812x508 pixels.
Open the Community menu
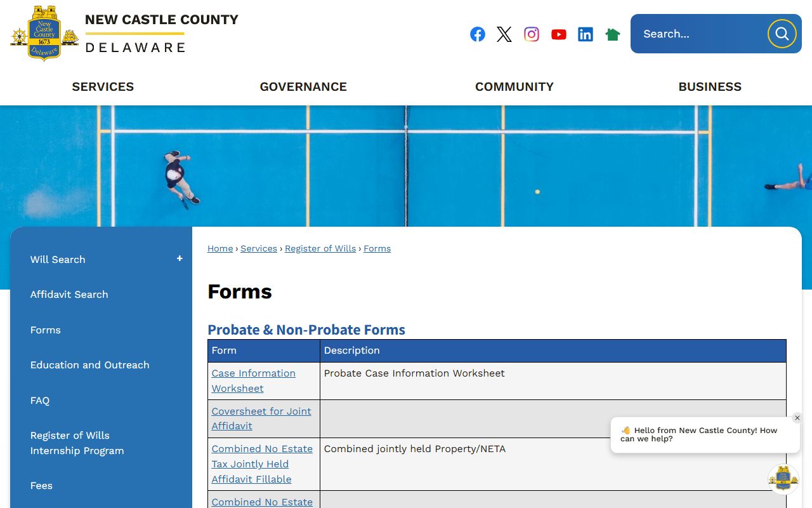coord(514,87)
